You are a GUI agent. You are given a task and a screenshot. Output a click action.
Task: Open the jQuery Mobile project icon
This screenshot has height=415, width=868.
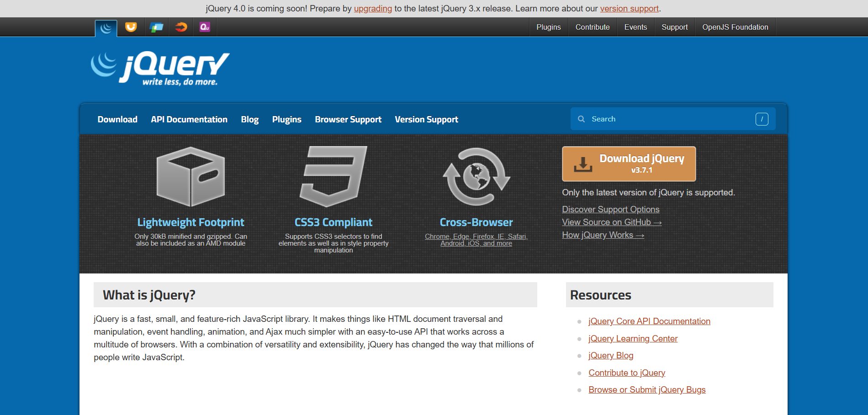(156, 27)
